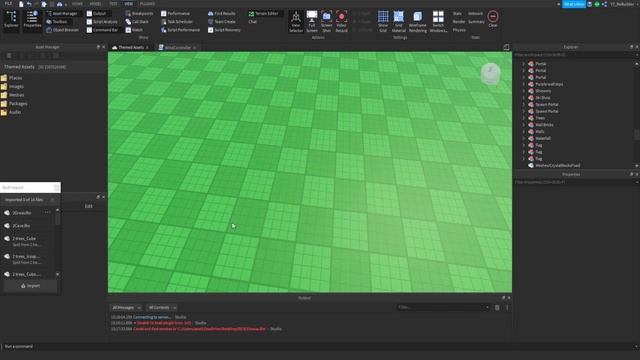
Task: Toggle the Toolbox window
Action: click(x=57, y=22)
